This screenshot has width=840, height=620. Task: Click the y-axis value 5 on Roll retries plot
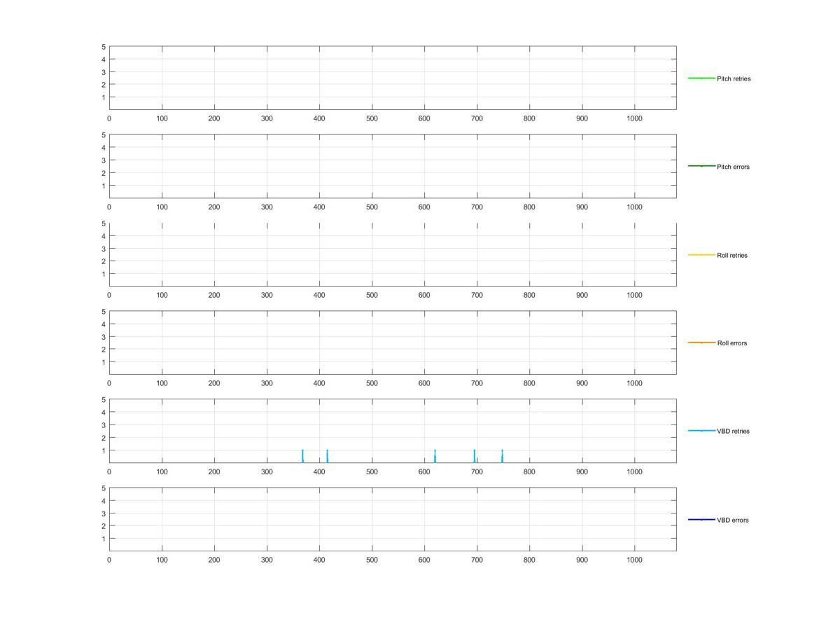pos(104,223)
